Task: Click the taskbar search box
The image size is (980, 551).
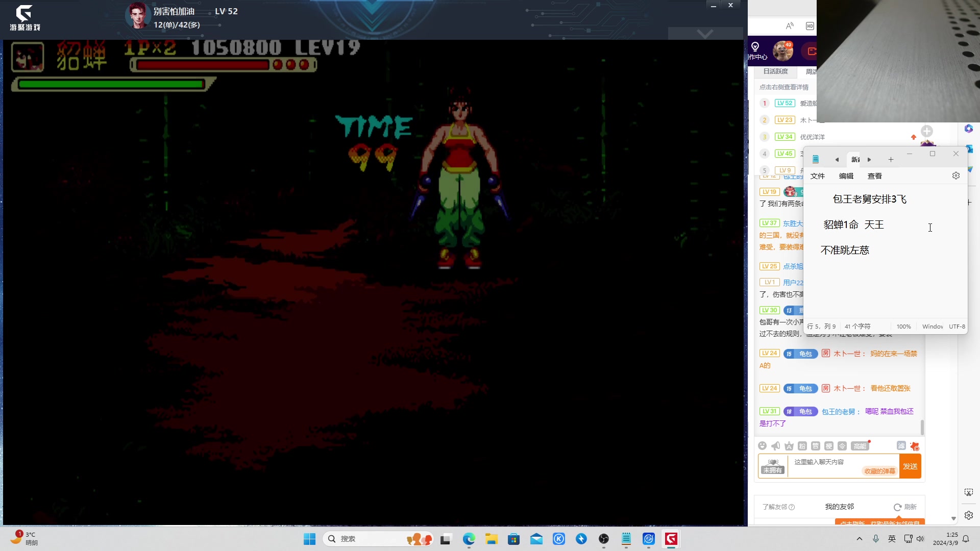Action: [x=378, y=539]
